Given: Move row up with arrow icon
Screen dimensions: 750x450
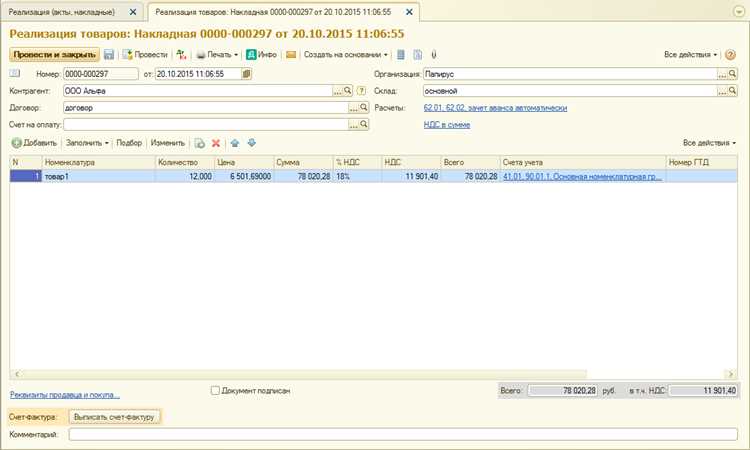Looking at the screenshot, I should pyautogui.click(x=234, y=143).
